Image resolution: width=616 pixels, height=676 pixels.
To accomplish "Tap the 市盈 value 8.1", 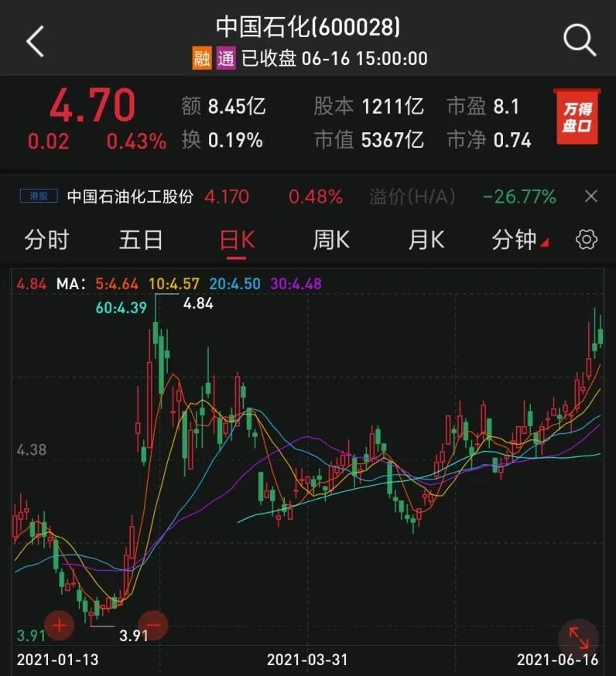I will click(506, 106).
